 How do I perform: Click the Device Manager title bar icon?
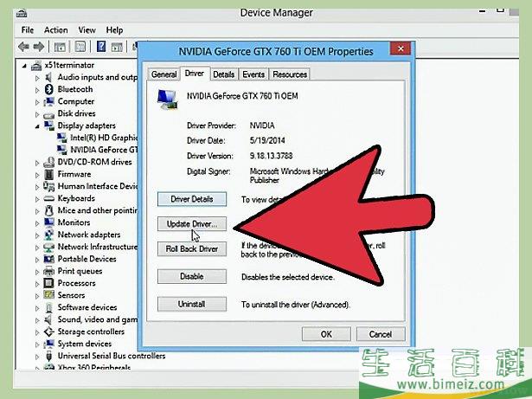point(22,14)
